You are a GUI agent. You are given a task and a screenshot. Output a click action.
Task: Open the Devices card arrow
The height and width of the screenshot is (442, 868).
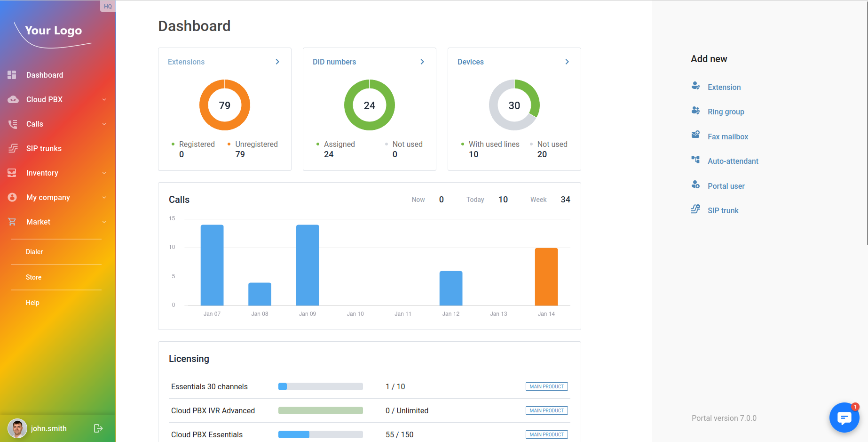(x=567, y=62)
